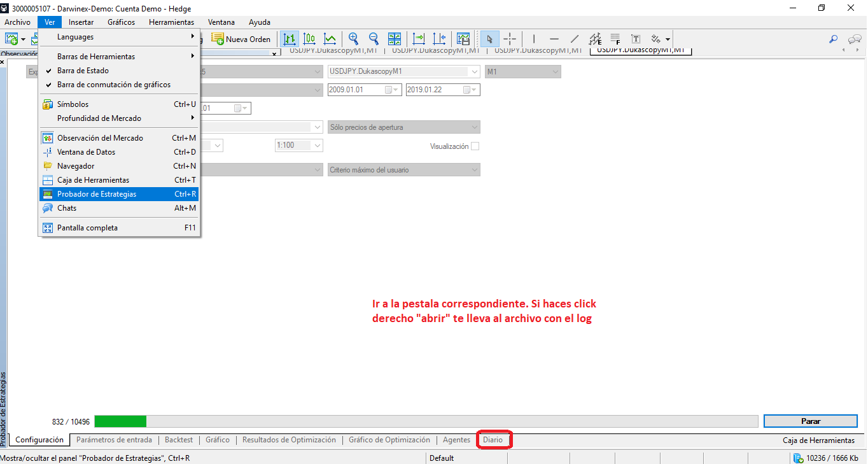Tile chart windows with grid icon
The height and width of the screenshot is (464, 868).
[x=395, y=39]
